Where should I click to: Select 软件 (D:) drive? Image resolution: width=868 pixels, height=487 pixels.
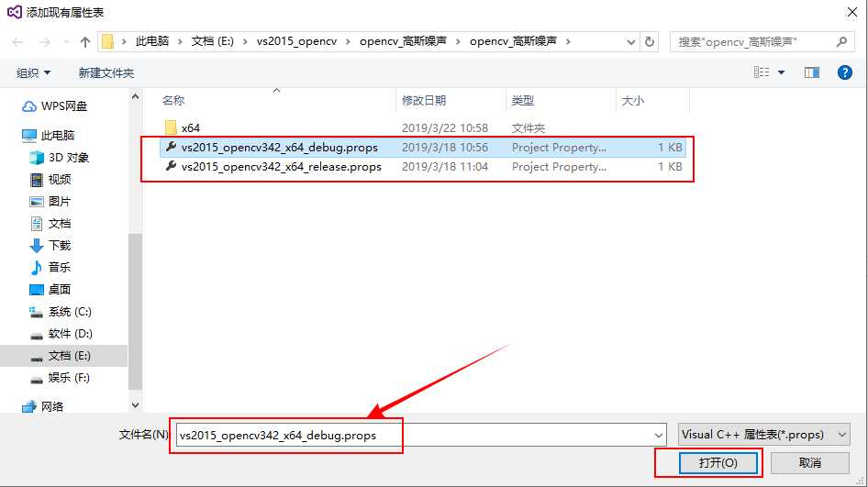(61, 334)
